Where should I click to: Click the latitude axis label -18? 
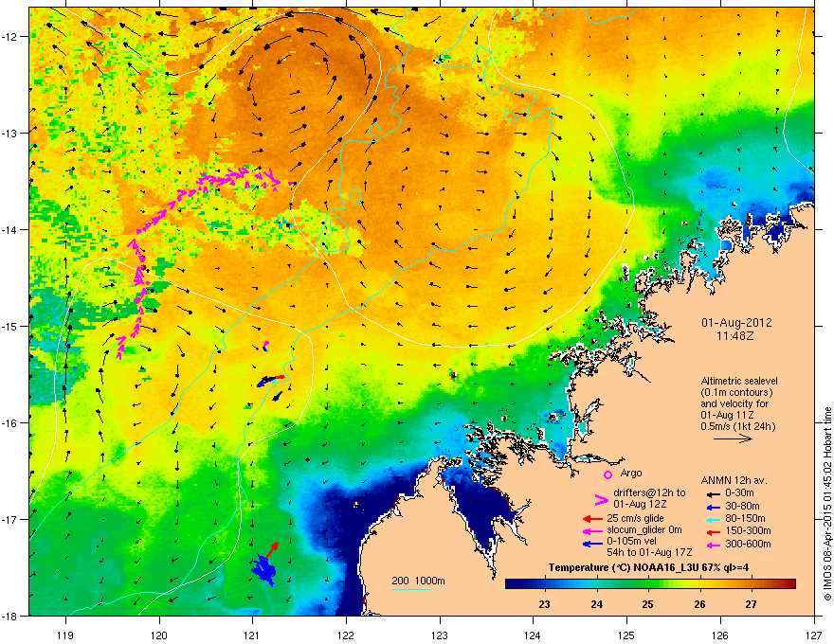coord(10,616)
